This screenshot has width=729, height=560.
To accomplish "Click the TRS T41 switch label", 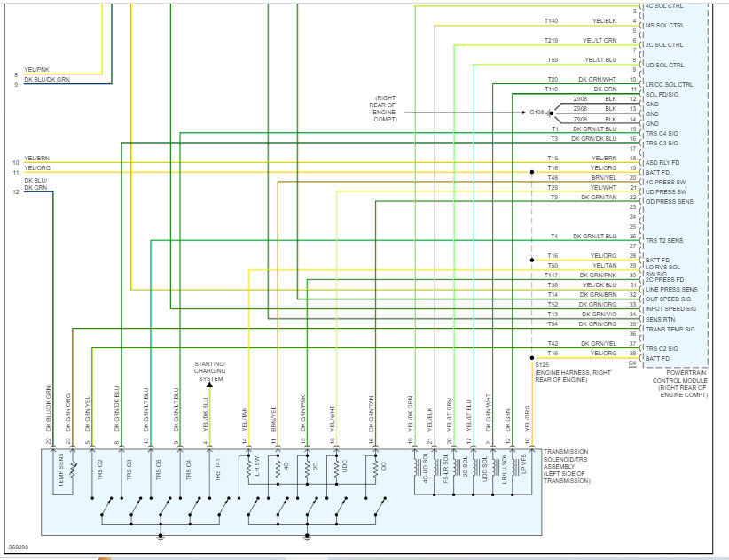I will pos(218,470).
